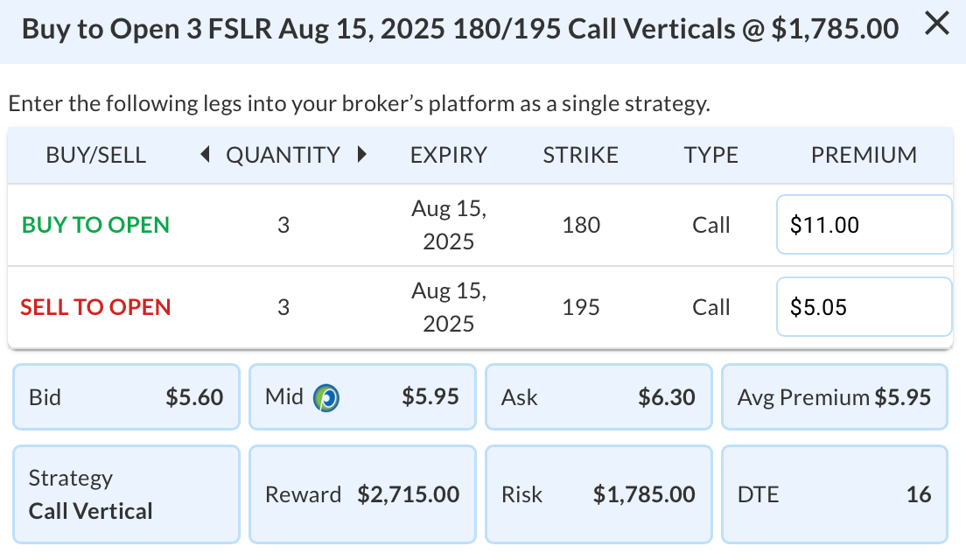
Task: Click the QUANTITY column header
Action: pyautogui.click(x=283, y=155)
